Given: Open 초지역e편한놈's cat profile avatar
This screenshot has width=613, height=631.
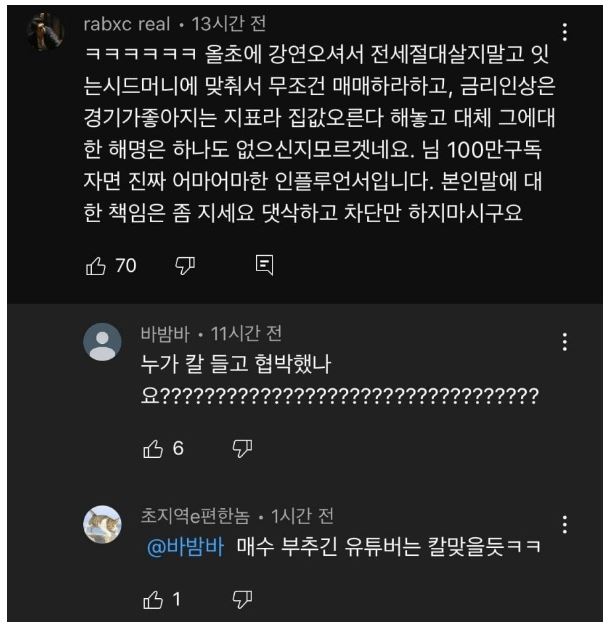Looking at the screenshot, I should point(102,525).
